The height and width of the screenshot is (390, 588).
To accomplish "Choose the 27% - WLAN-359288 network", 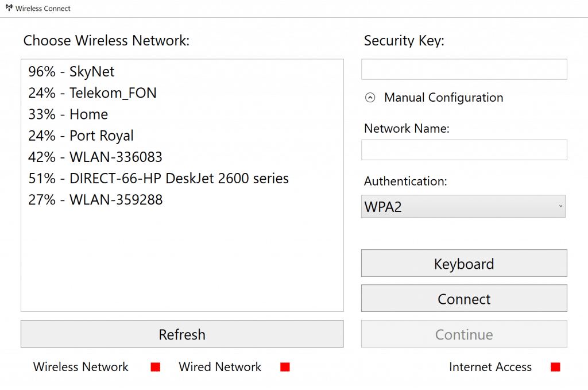I will pos(182,199).
